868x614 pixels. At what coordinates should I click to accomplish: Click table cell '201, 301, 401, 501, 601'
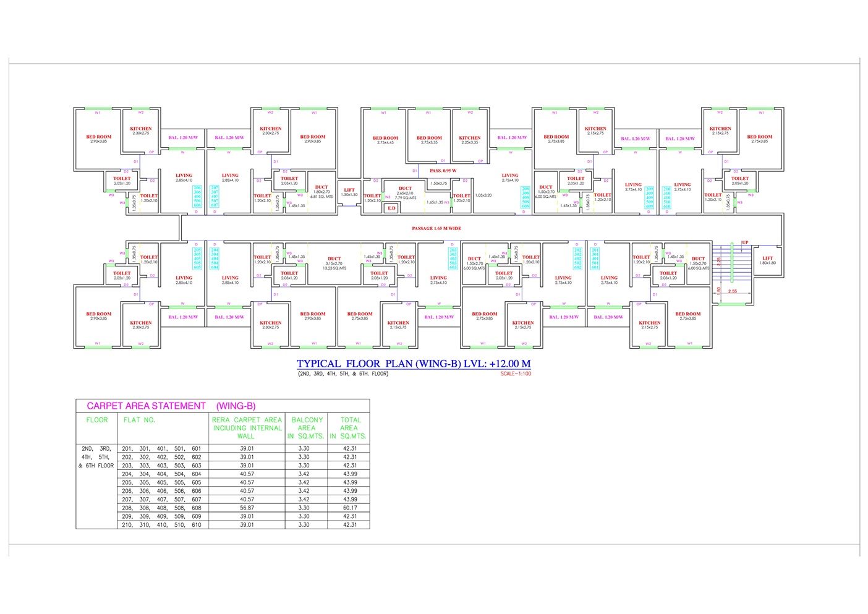click(162, 449)
